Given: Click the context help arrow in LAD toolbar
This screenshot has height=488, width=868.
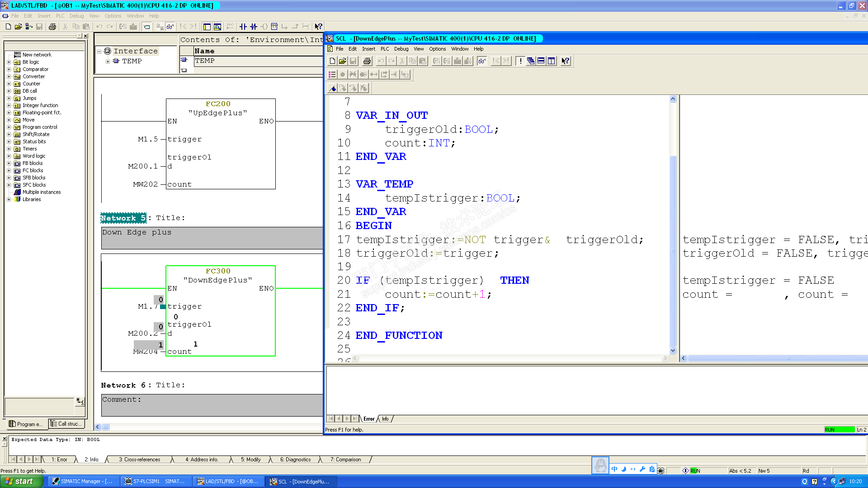Looking at the screenshot, I should coord(318,27).
